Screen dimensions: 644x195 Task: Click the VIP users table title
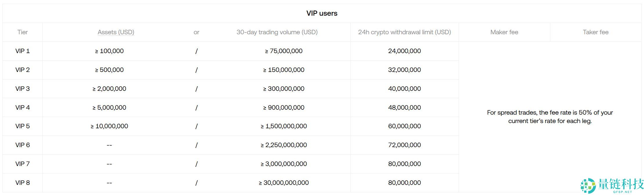(x=322, y=13)
